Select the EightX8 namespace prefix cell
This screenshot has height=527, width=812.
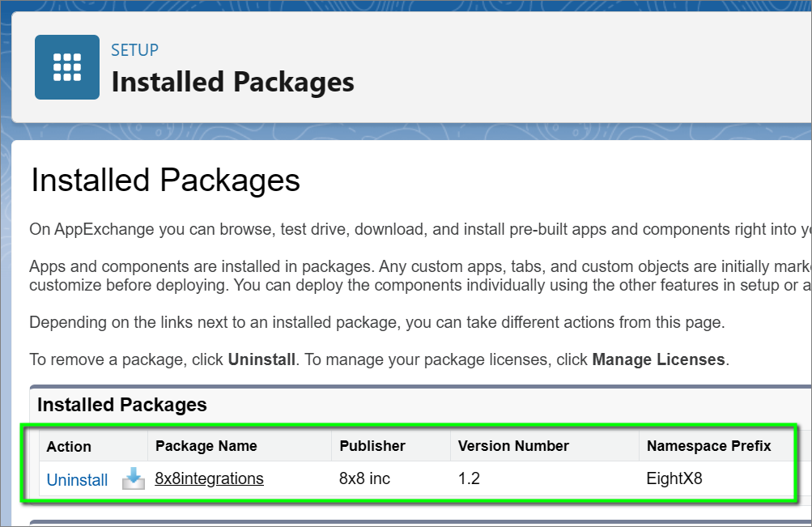click(674, 478)
